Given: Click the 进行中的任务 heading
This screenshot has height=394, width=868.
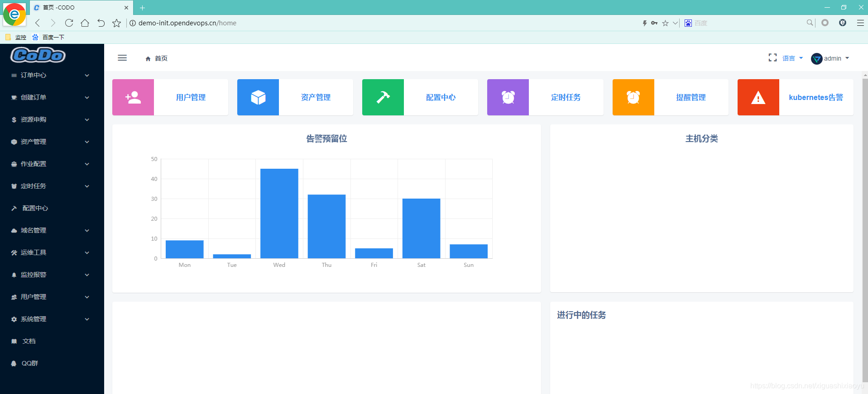Looking at the screenshot, I should 581,315.
